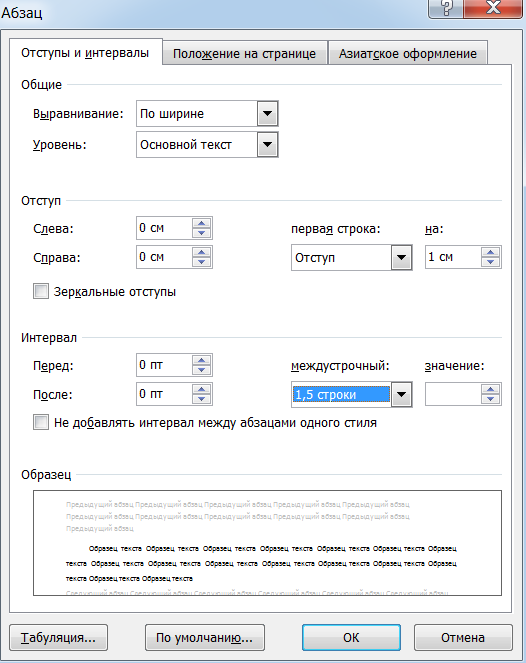This screenshot has width=526, height=663.
Task: Increase the значение spacing amount
Action: click(x=490, y=389)
